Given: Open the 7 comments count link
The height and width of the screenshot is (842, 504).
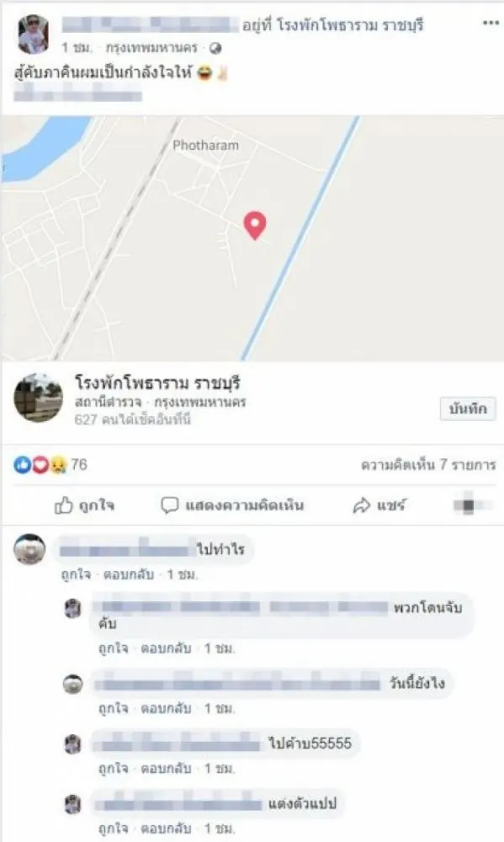Looking at the screenshot, I should click(x=427, y=465).
